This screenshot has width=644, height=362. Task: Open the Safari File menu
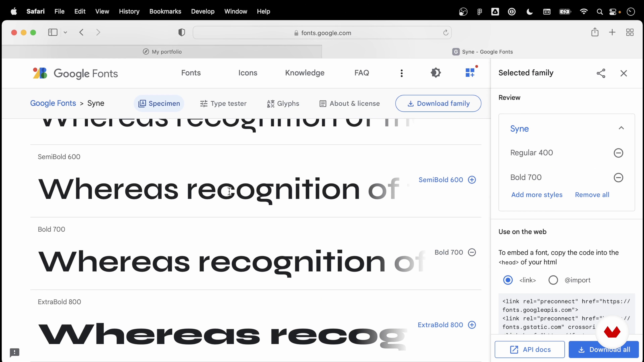[59, 12]
